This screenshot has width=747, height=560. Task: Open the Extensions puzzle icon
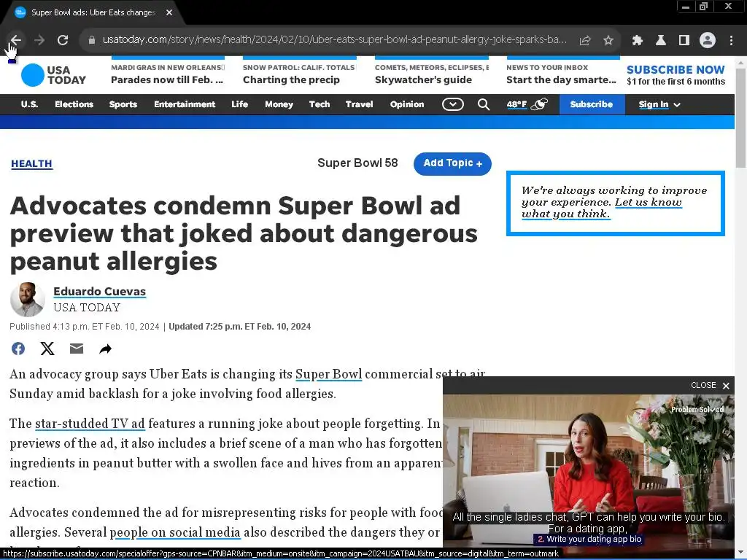click(638, 41)
